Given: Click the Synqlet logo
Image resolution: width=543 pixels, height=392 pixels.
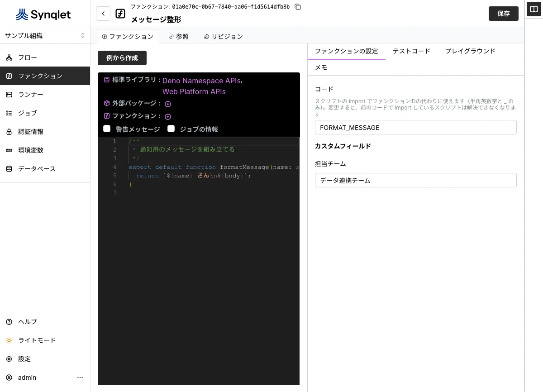Looking at the screenshot, I should tap(43, 14).
